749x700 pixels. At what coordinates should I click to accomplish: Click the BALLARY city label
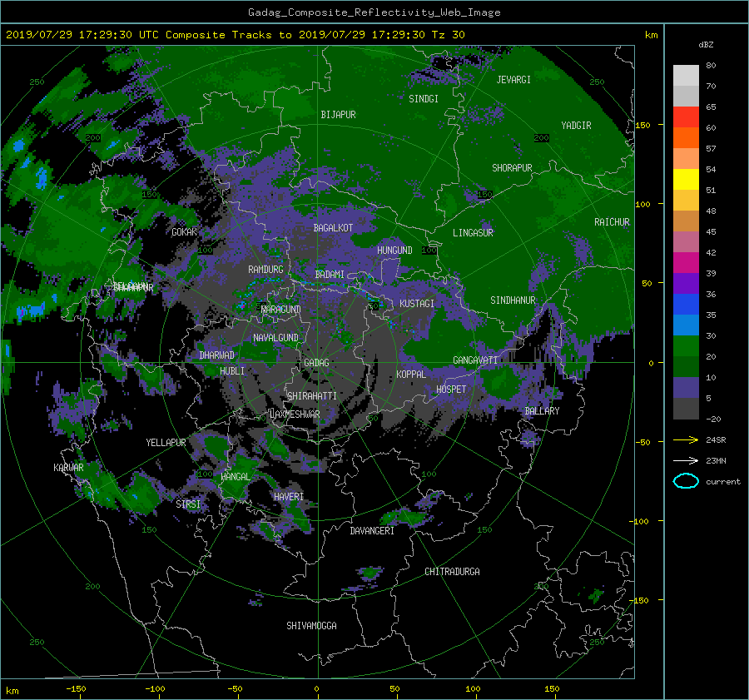(x=542, y=411)
